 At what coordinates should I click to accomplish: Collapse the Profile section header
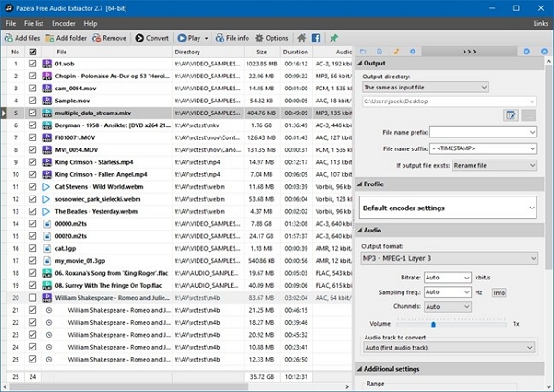click(x=450, y=184)
